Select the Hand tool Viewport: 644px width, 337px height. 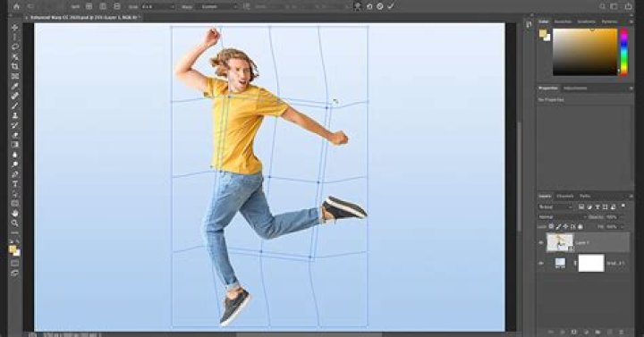[15, 214]
